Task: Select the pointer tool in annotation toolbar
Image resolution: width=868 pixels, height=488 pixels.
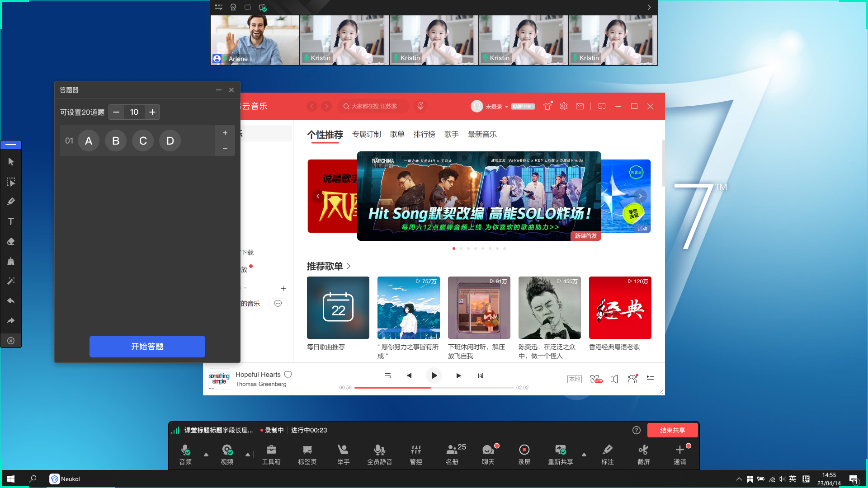Action: [x=11, y=162]
